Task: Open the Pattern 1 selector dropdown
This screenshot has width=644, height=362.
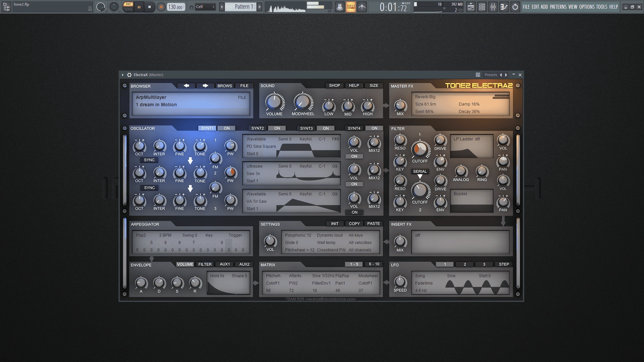Action: point(240,7)
